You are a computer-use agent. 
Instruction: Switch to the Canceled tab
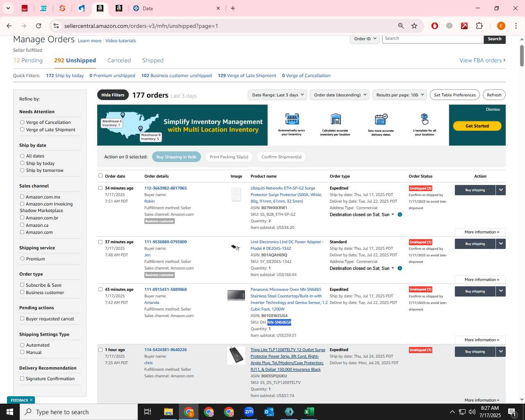(119, 60)
